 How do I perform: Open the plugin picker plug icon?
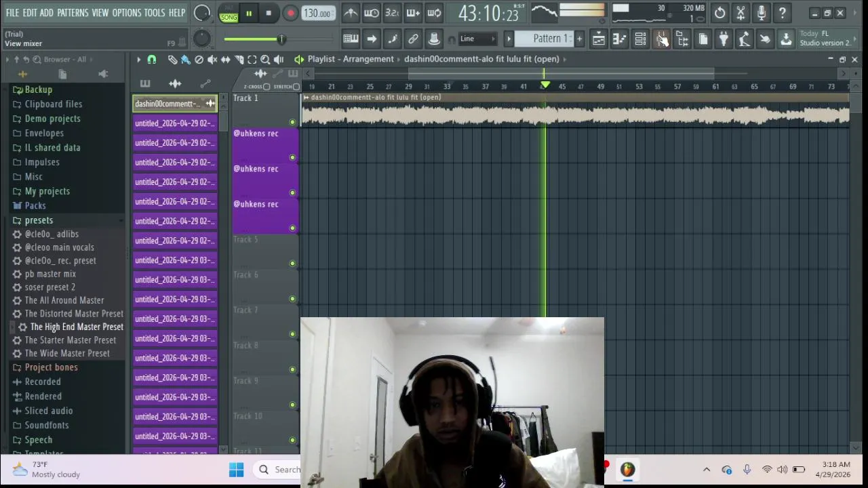724,39
